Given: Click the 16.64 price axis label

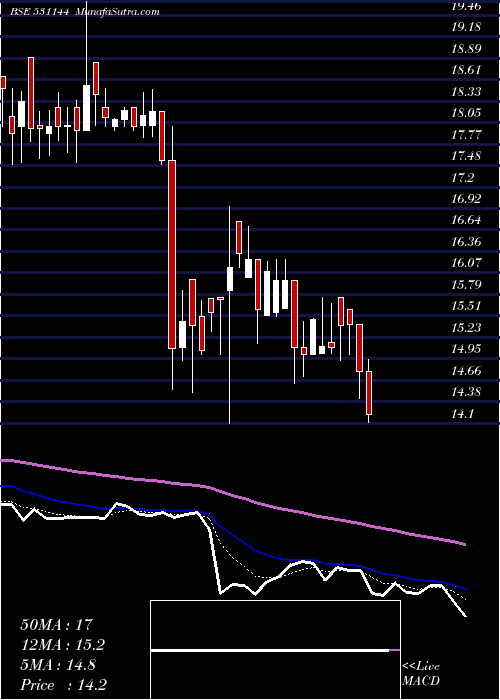Looking at the screenshot, I should click(x=465, y=220).
